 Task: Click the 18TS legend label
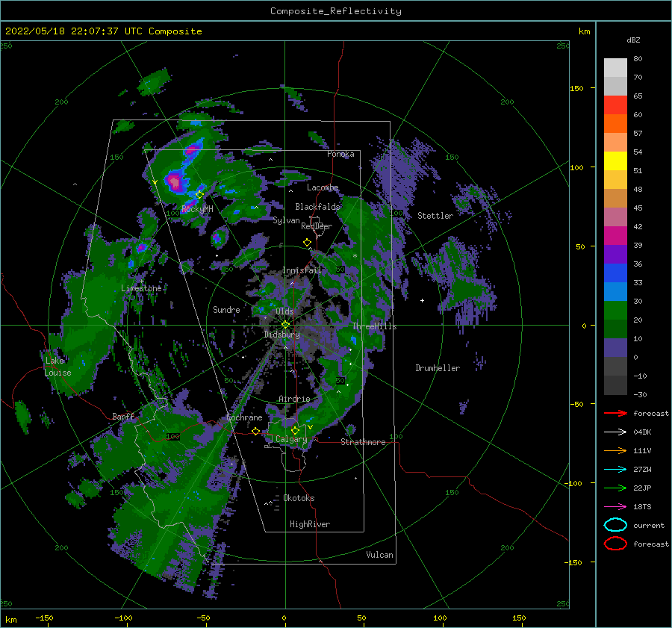coord(642,507)
